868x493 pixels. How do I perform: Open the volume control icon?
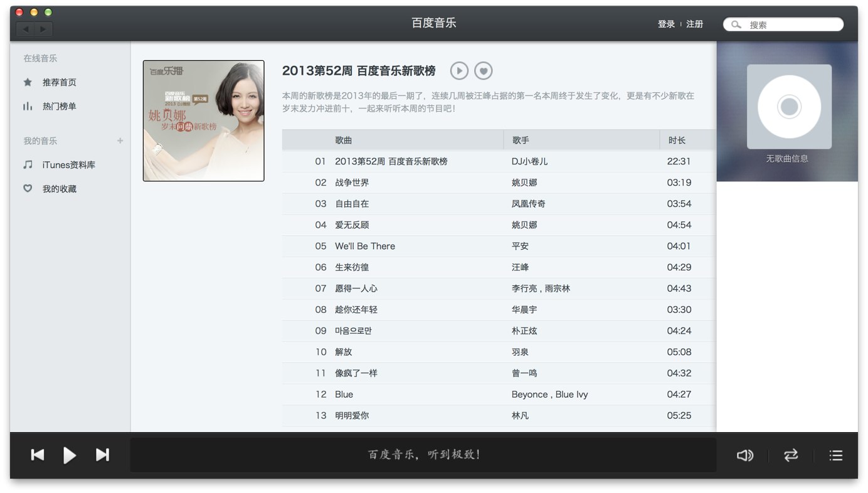pyautogui.click(x=744, y=455)
